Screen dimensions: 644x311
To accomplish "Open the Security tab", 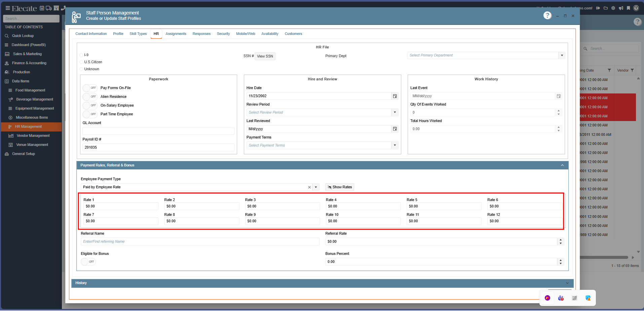I will point(223,34).
